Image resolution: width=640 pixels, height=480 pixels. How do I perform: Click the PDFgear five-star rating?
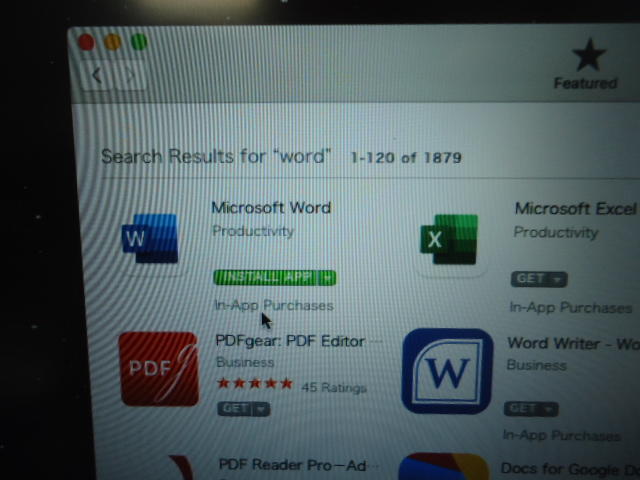[x=255, y=384]
